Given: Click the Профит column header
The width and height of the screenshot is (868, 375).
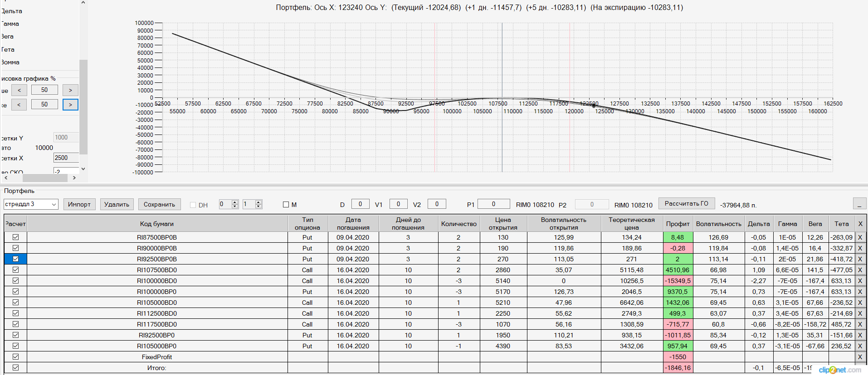Looking at the screenshot, I should click(678, 224).
